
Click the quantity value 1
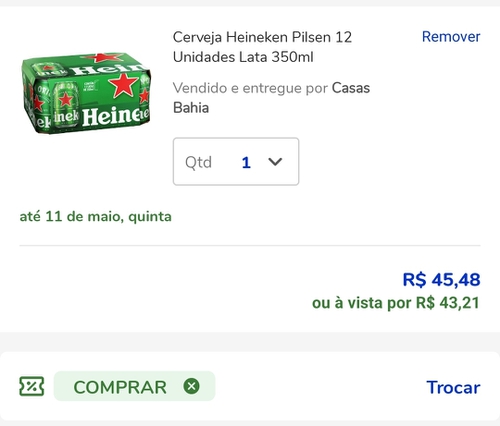click(246, 163)
